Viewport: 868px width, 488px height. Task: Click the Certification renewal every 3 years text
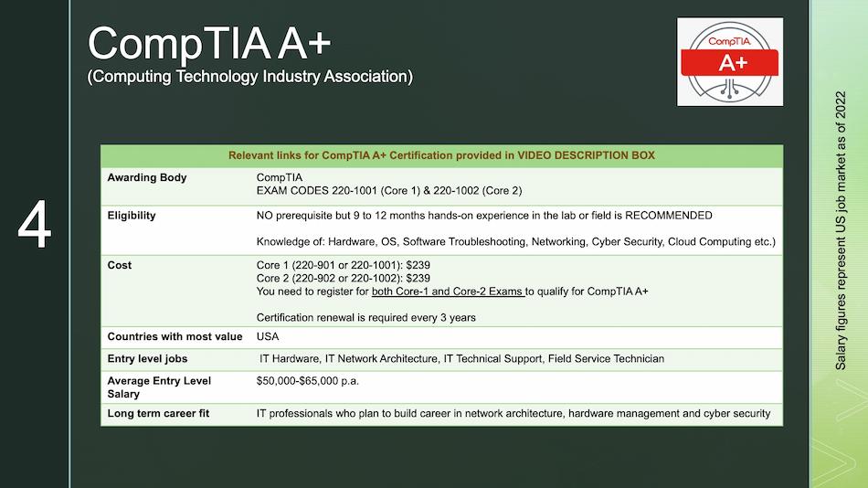pyautogui.click(x=365, y=317)
